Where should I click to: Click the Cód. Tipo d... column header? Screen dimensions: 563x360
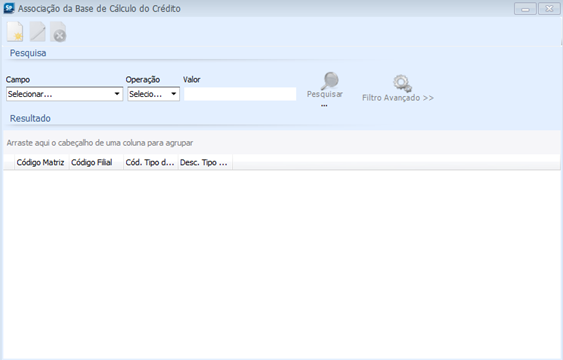pos(151,162)
